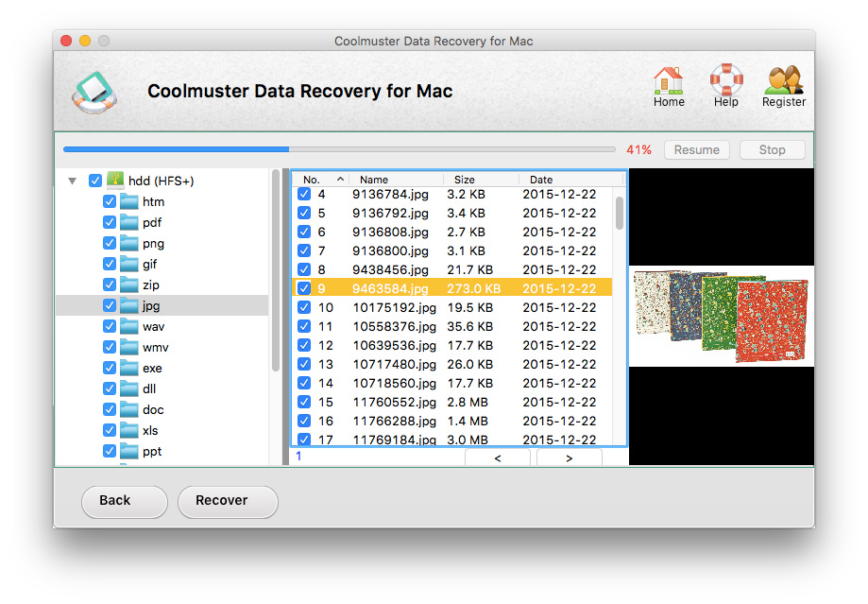Screen dimensions: 868x604
Task: Select the 10718560.jpg file row
Action: pyautogui.click(x=451, y=383)
